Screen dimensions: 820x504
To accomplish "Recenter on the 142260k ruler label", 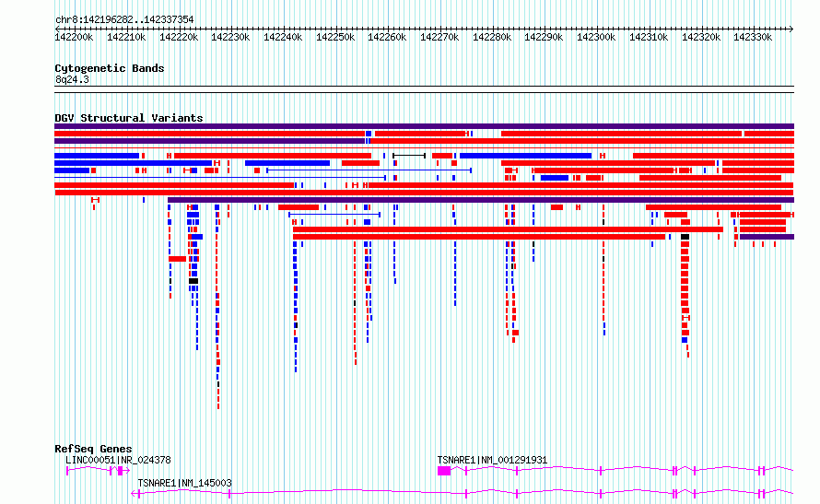I will (387, 38).
